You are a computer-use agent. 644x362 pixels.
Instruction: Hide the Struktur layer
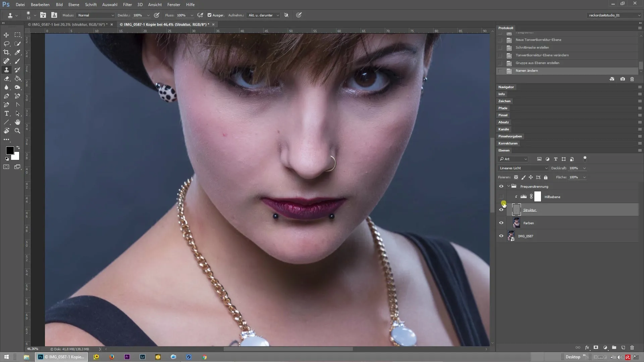tap(501, 210)
